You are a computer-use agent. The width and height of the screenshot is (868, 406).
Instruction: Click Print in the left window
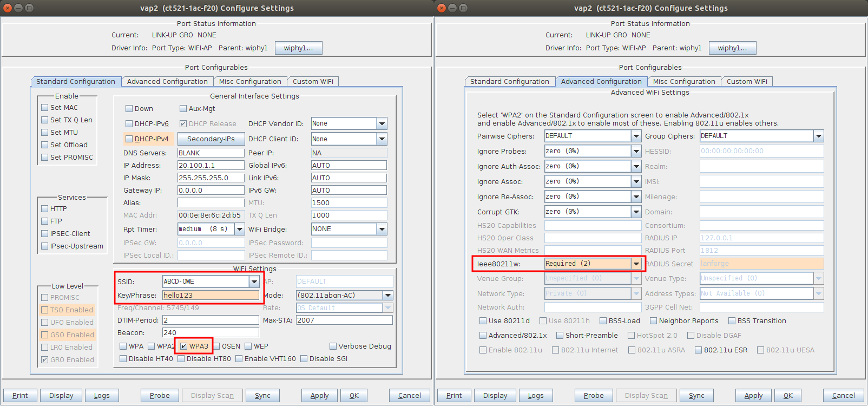point(20,396)
